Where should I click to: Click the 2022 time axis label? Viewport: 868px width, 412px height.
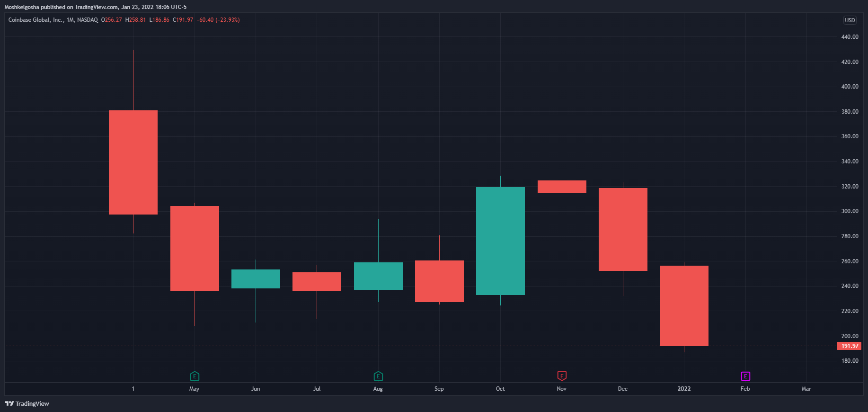[x=684, y=389]
